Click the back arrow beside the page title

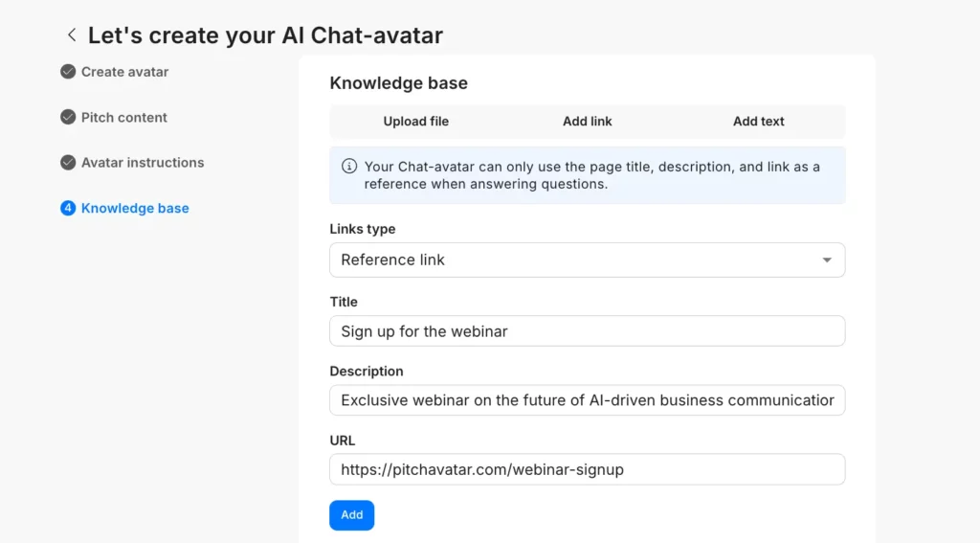click(72, 35)
